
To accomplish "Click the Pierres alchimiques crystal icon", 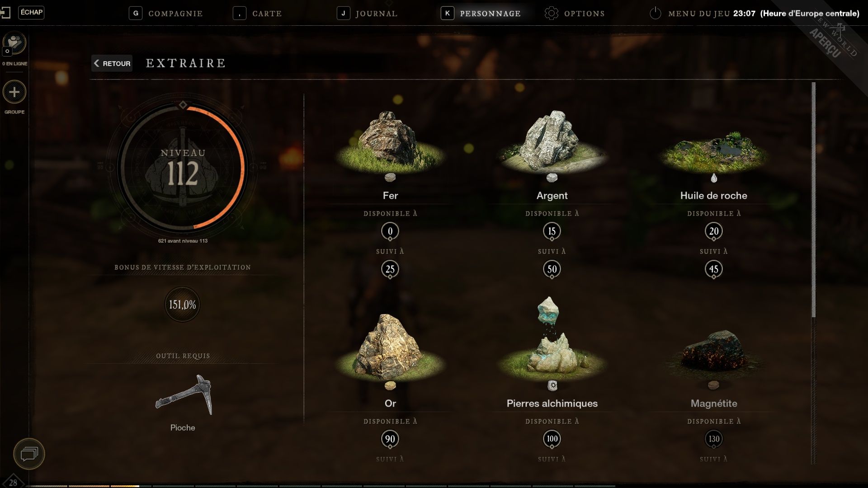I will pyautogui.click(x=552, y=339).
